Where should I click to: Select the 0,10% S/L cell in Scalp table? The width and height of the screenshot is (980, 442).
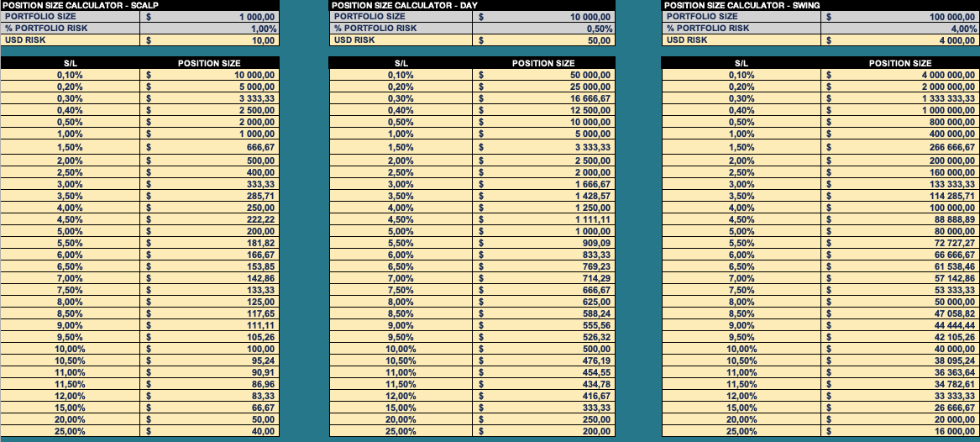point(70,75)
